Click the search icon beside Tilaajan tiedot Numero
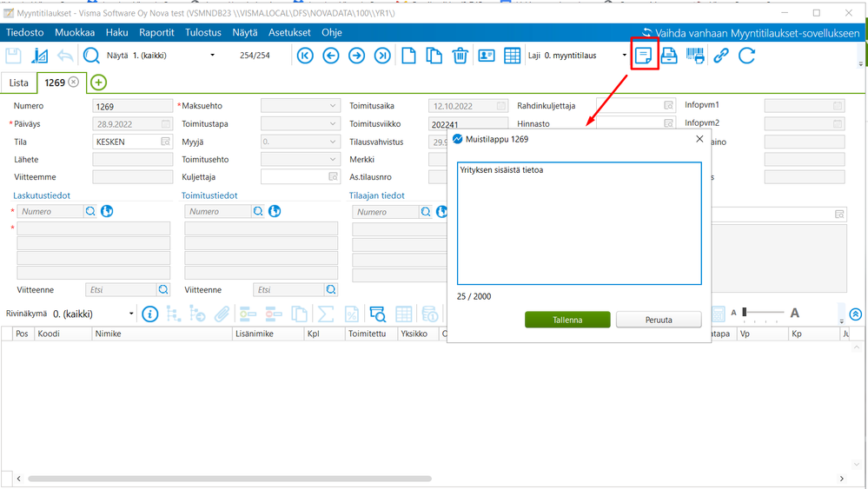 point(425,212)
